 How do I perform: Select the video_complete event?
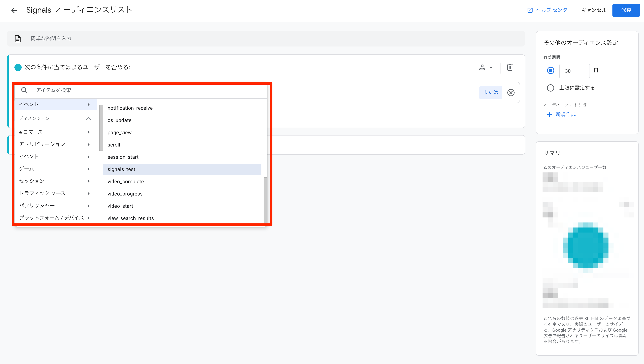point(182,181)
